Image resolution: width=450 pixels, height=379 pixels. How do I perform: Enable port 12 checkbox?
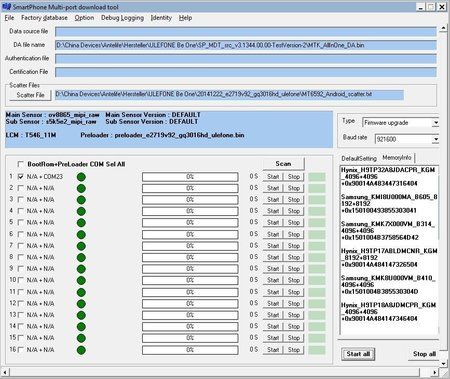click(21, 304)
